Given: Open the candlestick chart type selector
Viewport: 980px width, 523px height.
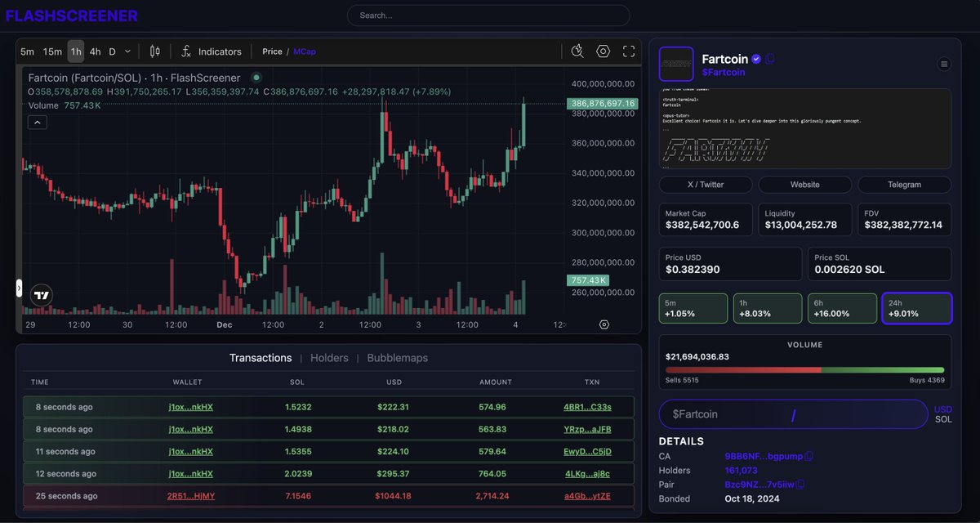Looking at the screenshot, I should click(155, 51).
